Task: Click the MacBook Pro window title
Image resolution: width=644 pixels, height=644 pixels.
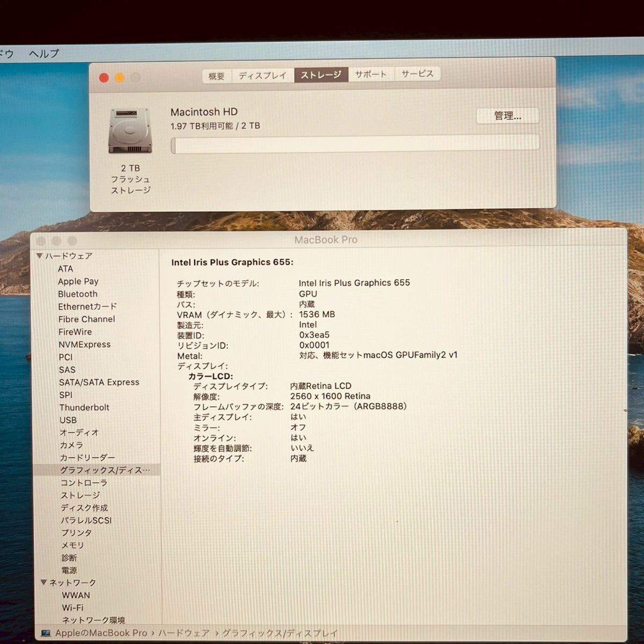Action: point(326,240)
